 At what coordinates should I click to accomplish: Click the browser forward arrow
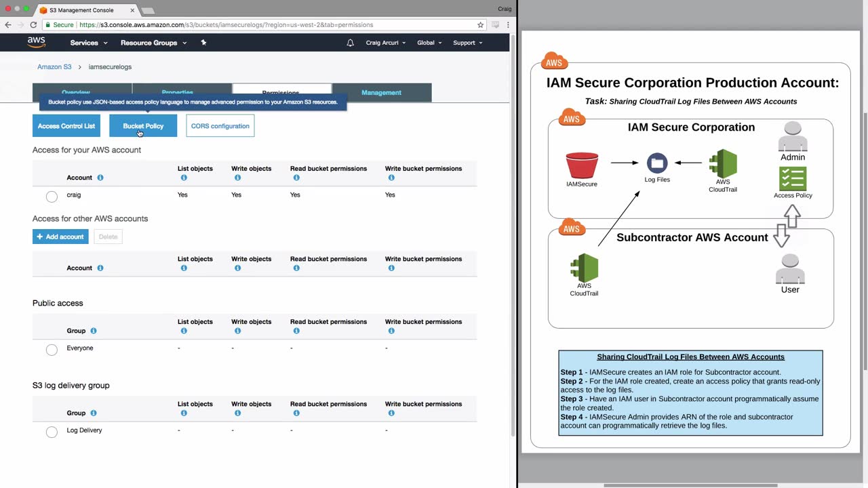coord(20,24)
